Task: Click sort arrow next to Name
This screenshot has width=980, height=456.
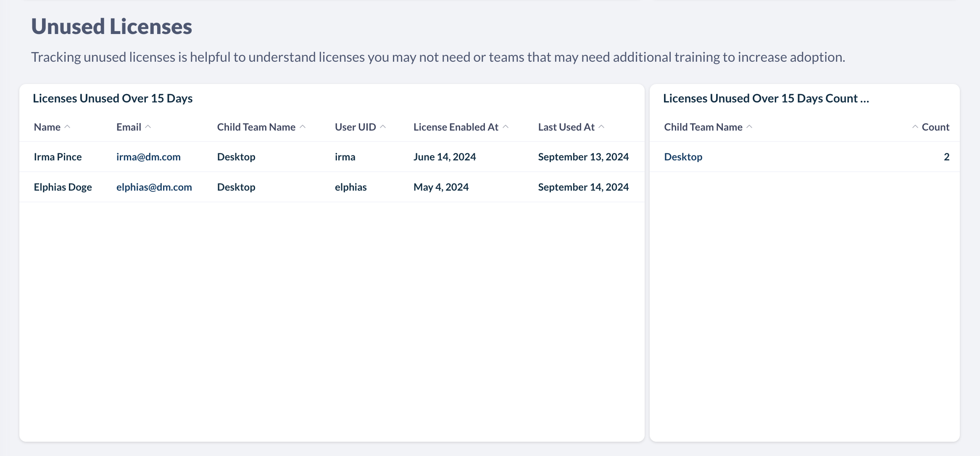Action: coord(67,127)
